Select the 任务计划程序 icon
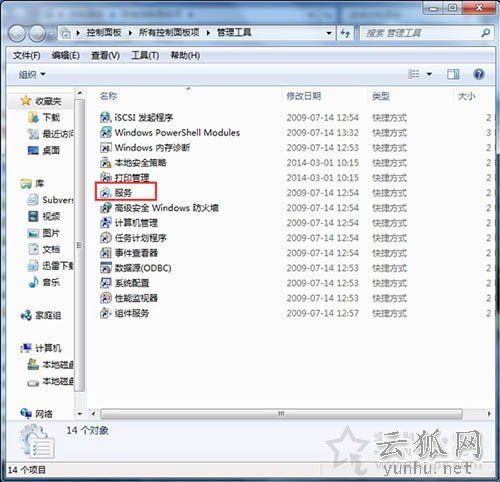500x482 pixels. [x=105, y=238]
